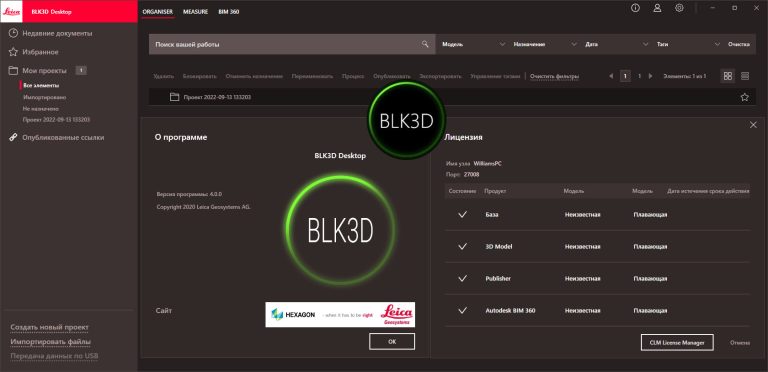Click the Экспортировать toolbar action
Viewport: 768px width, 372px height.
pyautogui.click(x=440, y=77)
